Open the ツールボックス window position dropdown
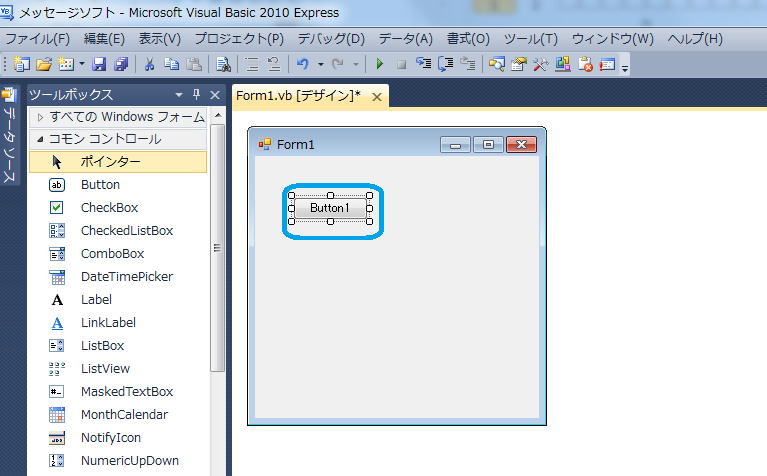The image size is (767, 476). click(179, 94)
